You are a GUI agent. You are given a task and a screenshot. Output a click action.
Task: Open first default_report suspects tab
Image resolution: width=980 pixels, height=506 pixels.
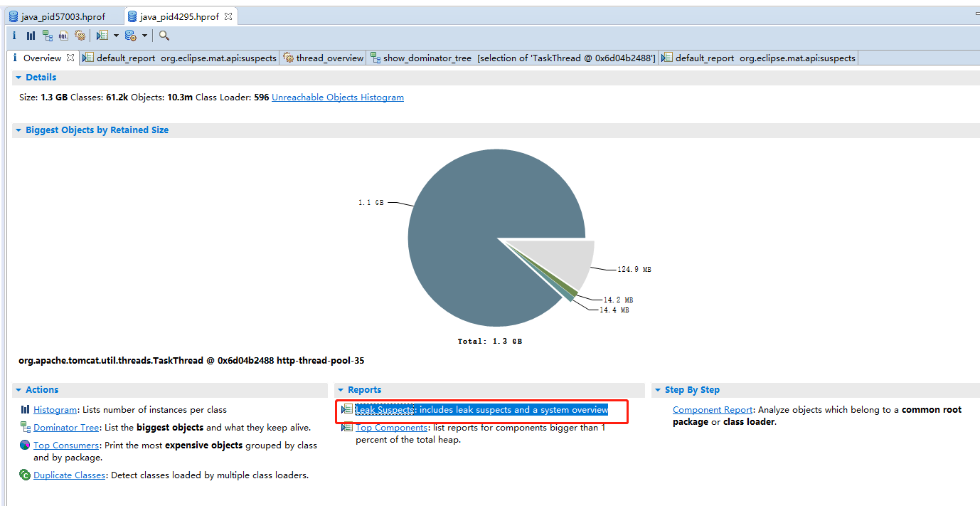pos(179,58)
